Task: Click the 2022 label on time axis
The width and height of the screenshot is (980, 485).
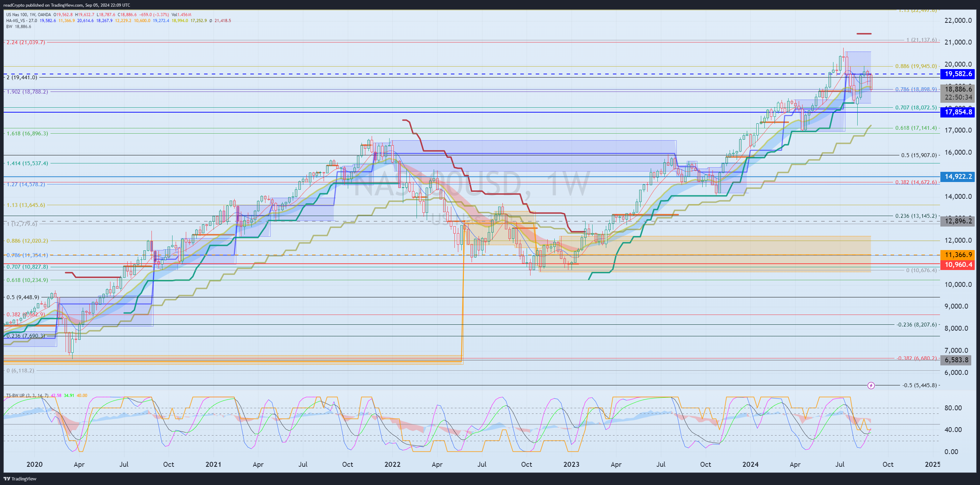Action: tap(392, 464)
